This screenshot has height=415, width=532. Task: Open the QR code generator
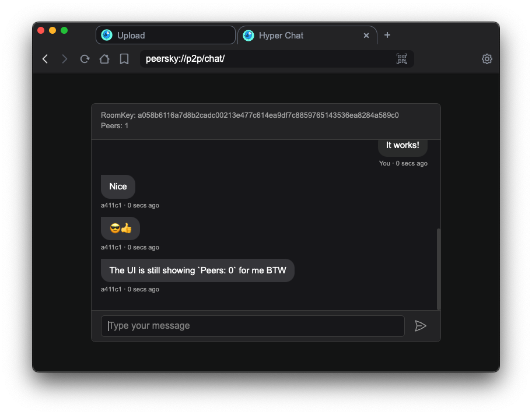[x=402, y=59]
